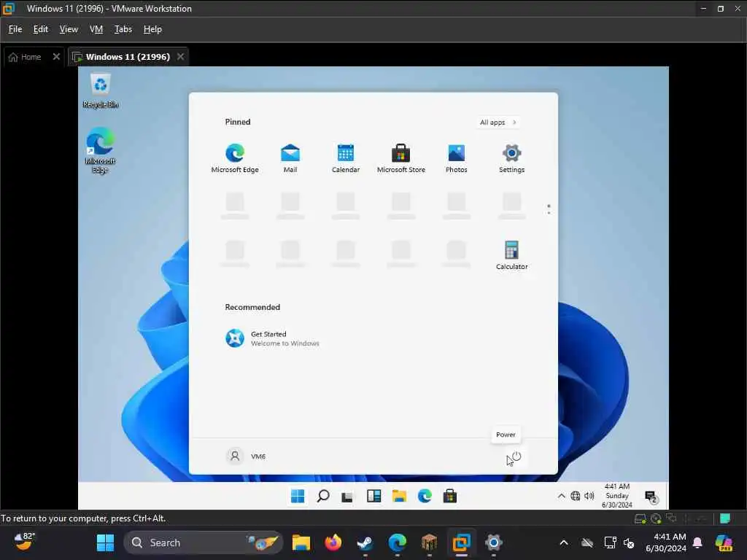Click host OneDrive cloud tray icon
This screenshot has width=747, height=560.
pos(587,542)
